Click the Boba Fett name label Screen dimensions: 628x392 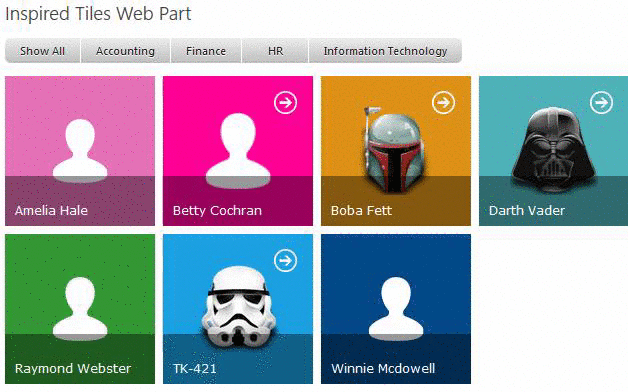pyautogui.click(x=361, y=211)
